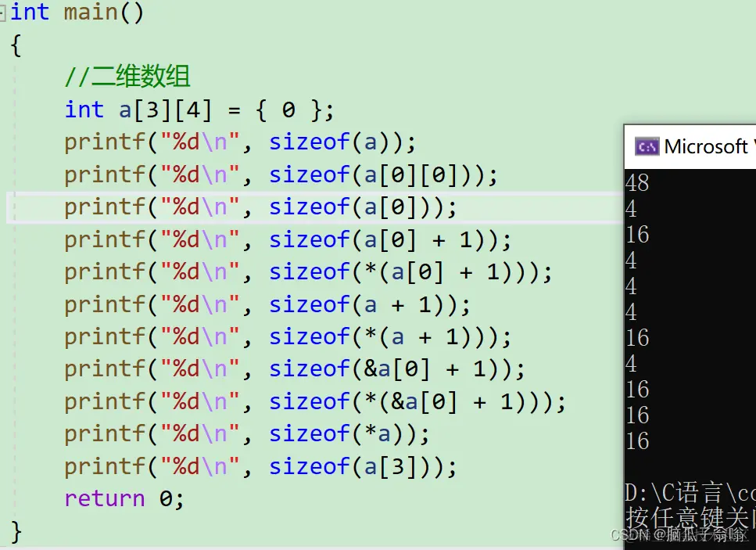756x550 pixels.
Task: Select the line with sizeof(a))
Action: pos(240,143)
